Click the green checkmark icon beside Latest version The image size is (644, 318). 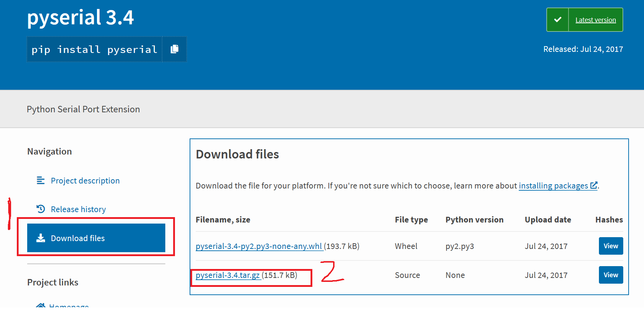click(x=557, y=20)
